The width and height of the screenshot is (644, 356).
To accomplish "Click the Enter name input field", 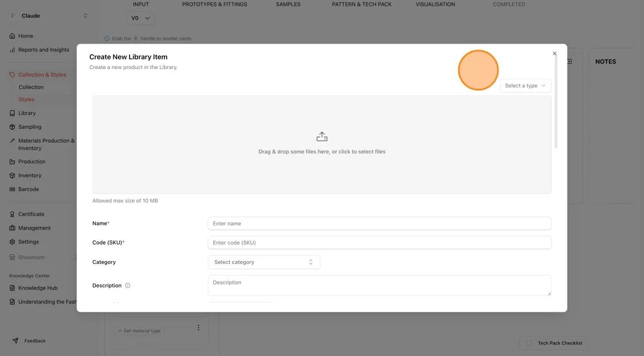I will [379, 223].
